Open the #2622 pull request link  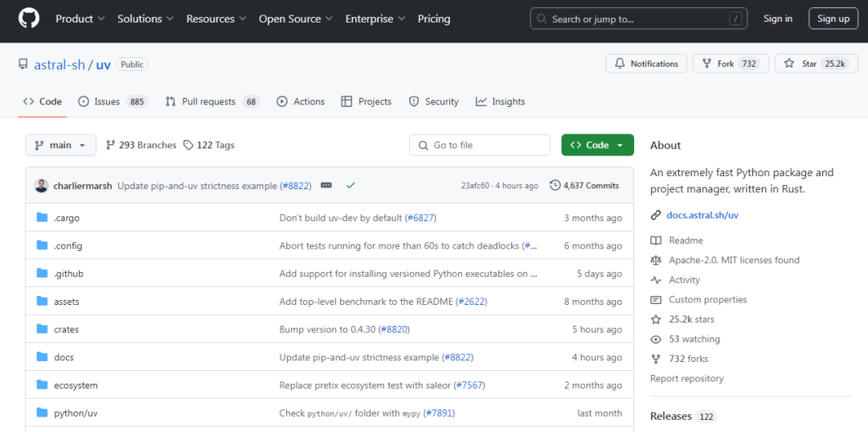click(471, 302)
